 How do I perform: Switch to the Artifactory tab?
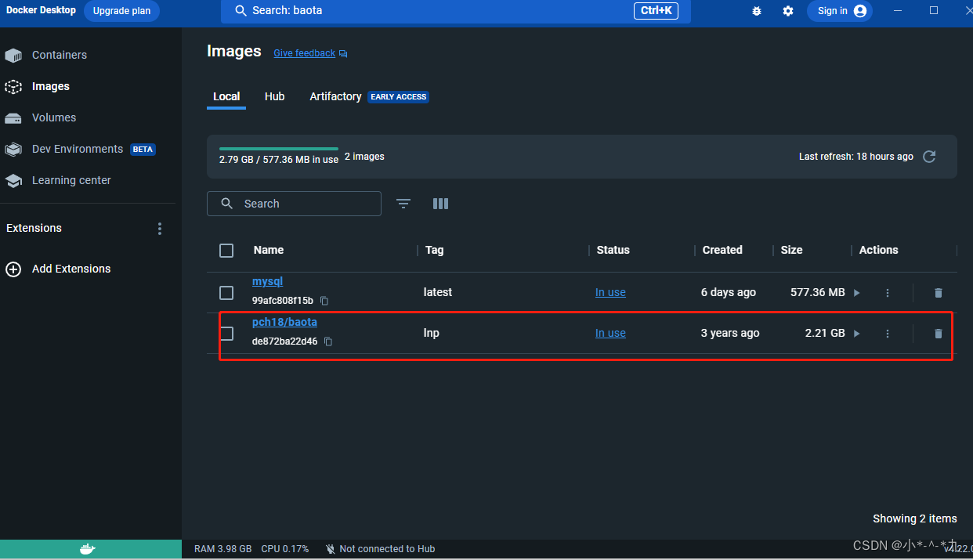pos(335,96)
